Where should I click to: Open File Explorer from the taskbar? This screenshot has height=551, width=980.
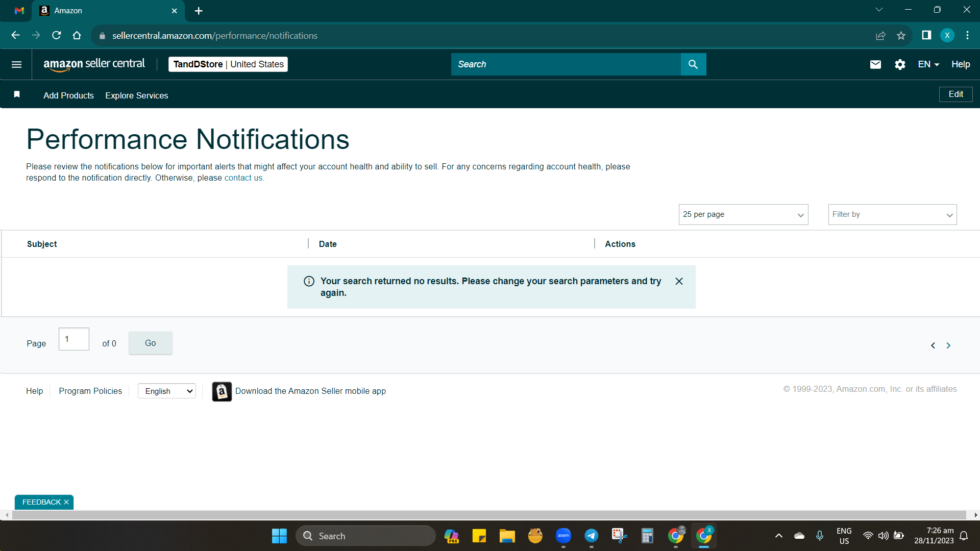pyautogui.click(x=507, y=536)
